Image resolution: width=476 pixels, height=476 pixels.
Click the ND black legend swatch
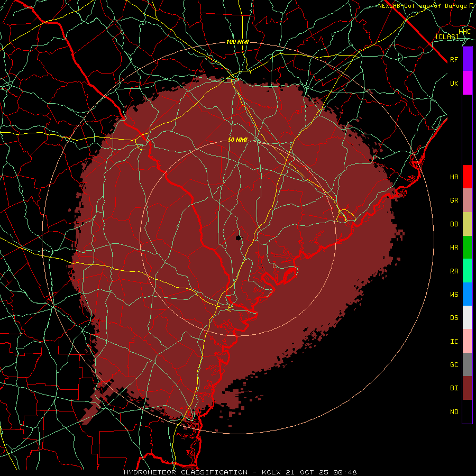467,411
